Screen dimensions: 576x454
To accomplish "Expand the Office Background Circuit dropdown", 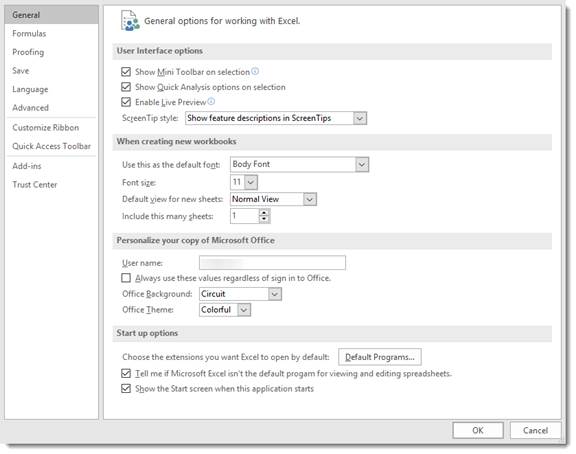I will (240, 294).
